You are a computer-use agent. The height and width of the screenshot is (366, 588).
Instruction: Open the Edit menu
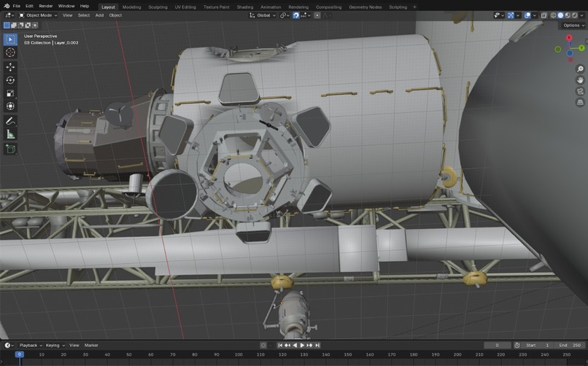coord(29,6)
